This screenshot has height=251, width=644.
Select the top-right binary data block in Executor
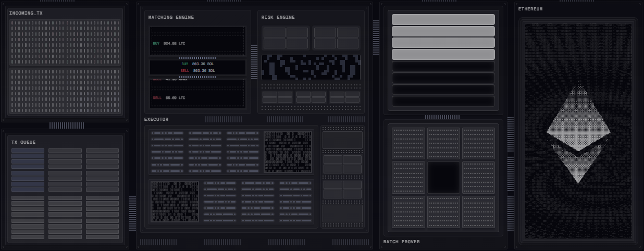pyautogui.click(x=288, y=152)
